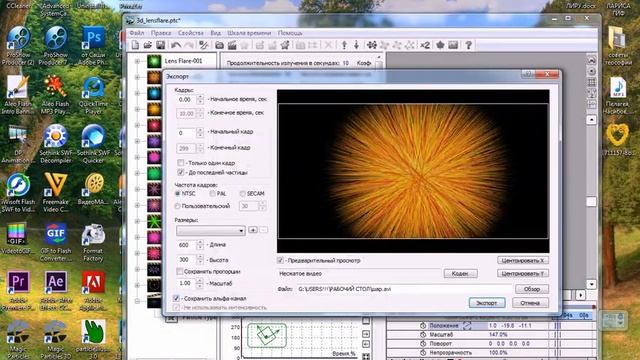
Task: Click the dark star shape toolbar icon
Action: [x=440, y=45]
